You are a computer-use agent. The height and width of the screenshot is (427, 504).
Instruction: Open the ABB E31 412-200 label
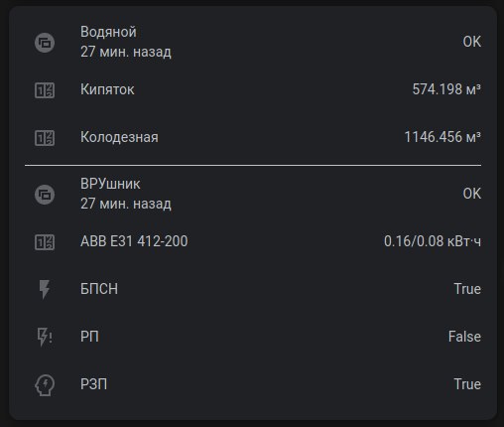(134, 241)
